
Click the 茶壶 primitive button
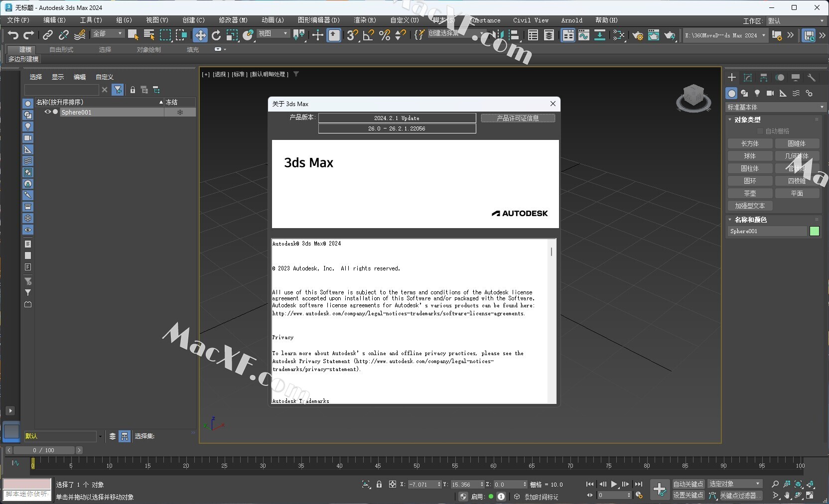(750, 193)
